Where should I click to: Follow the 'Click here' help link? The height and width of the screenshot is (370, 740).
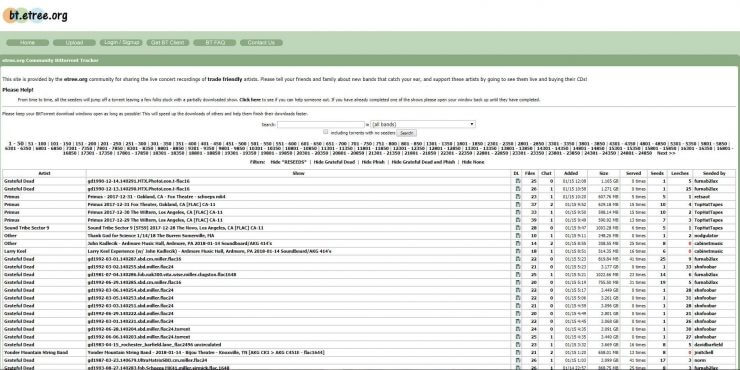[x=250, y=100]
